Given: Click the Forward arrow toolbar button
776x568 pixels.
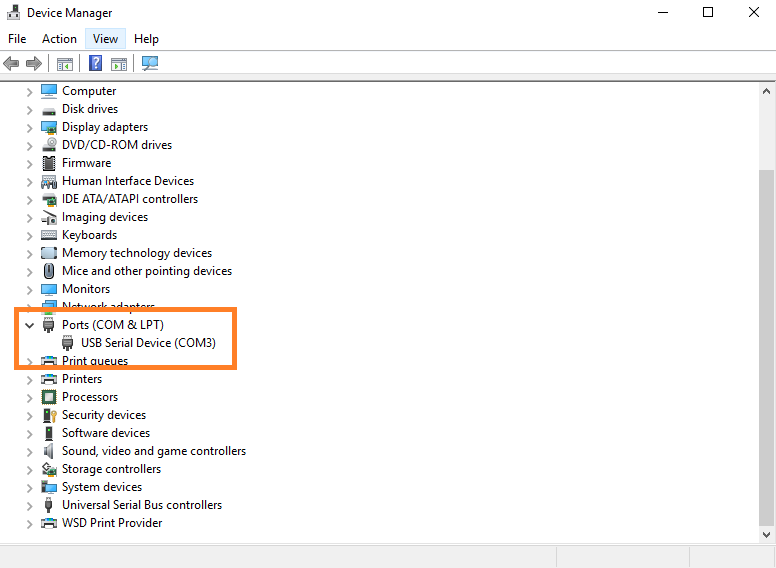Looking at the screenshot, I should tap(34, 64).
